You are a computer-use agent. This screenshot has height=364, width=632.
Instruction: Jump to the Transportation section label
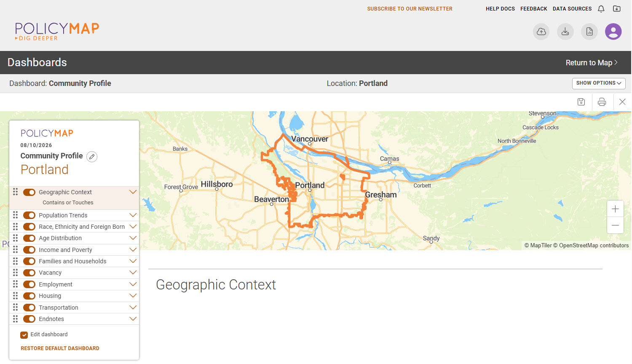59,308
